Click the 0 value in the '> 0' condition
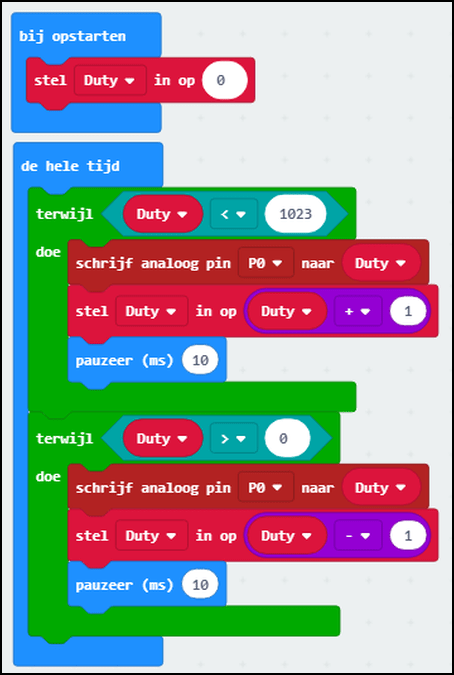This screenshot has height=675, width=454. coord(287,439)
